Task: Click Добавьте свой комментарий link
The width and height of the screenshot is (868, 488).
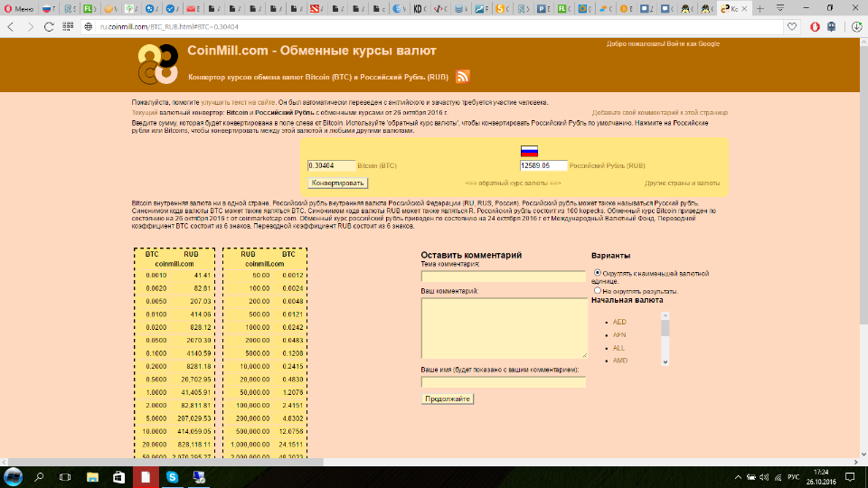Action: click(x=660, y=112)
